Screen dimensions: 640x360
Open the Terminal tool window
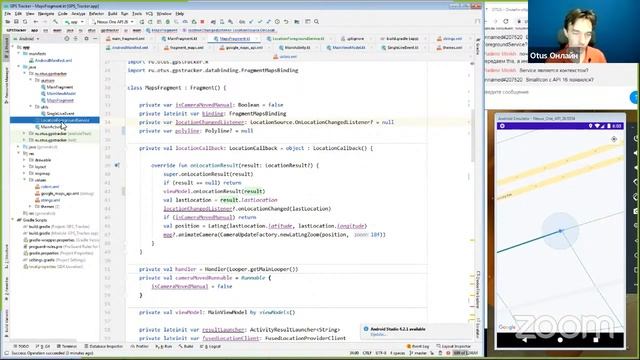pyautogui.click(x=67, y=347)
